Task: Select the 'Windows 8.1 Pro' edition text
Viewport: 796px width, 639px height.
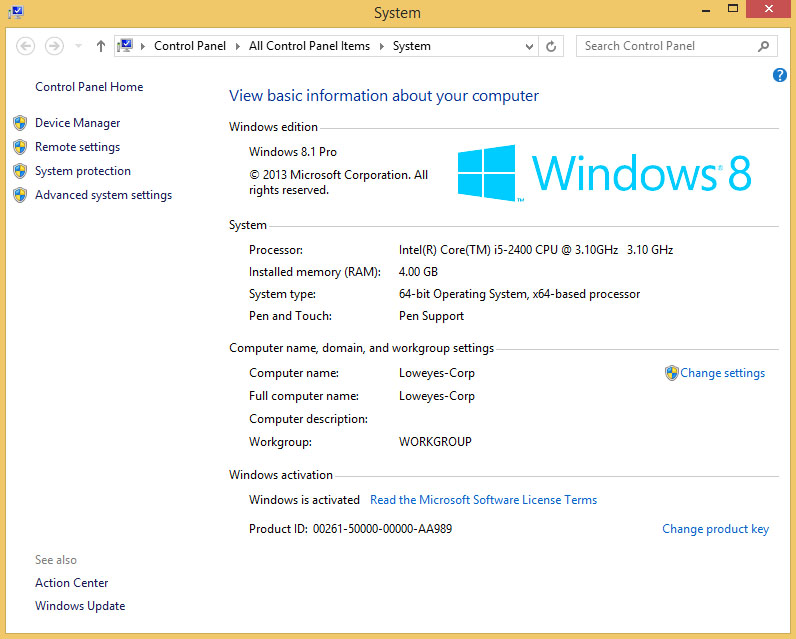Action: [293, 152]
